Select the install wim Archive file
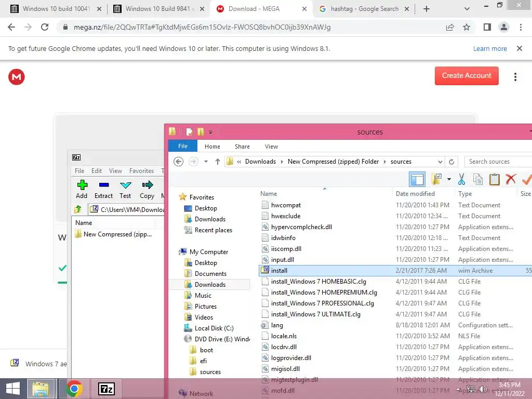The height and width of the screenshot is (399, 532). click(x=395, y=270)
